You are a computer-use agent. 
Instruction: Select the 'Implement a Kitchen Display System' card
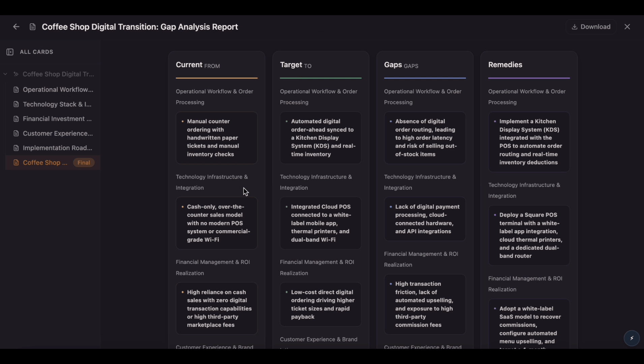click(529, 142)
